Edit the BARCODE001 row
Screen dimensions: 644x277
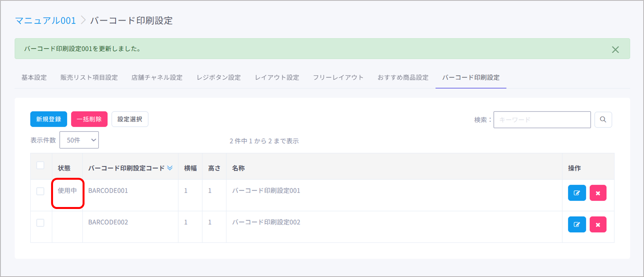coord(577,193)
